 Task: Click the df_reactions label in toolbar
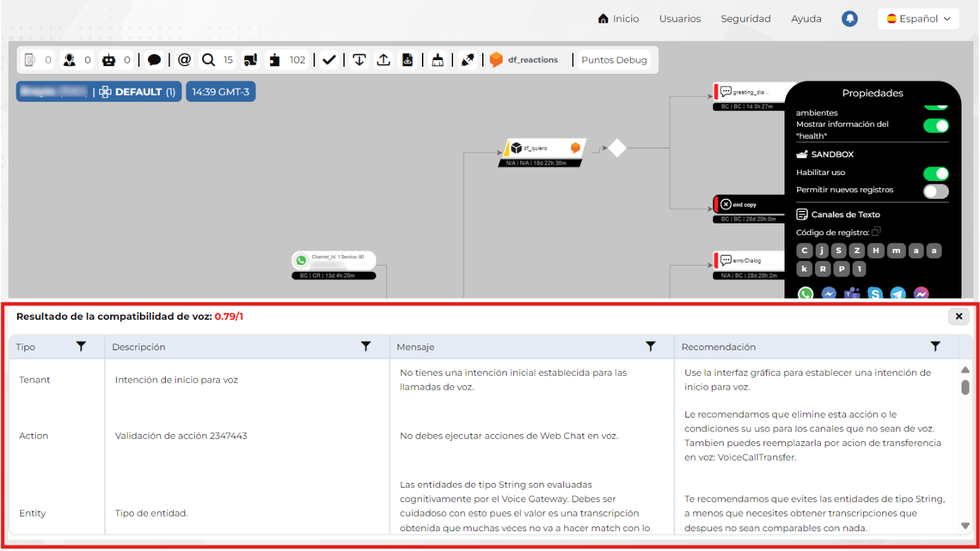coord(533,60)
